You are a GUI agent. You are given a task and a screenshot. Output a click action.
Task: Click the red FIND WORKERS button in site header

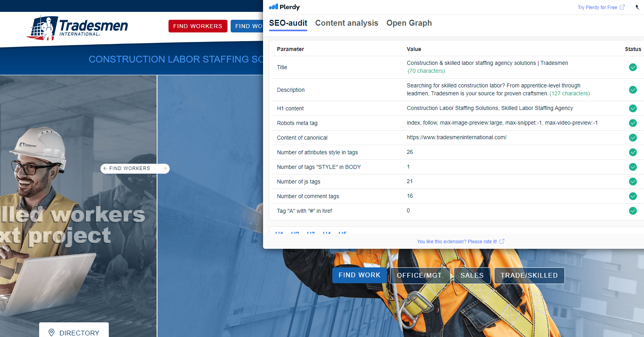[198, 26]
